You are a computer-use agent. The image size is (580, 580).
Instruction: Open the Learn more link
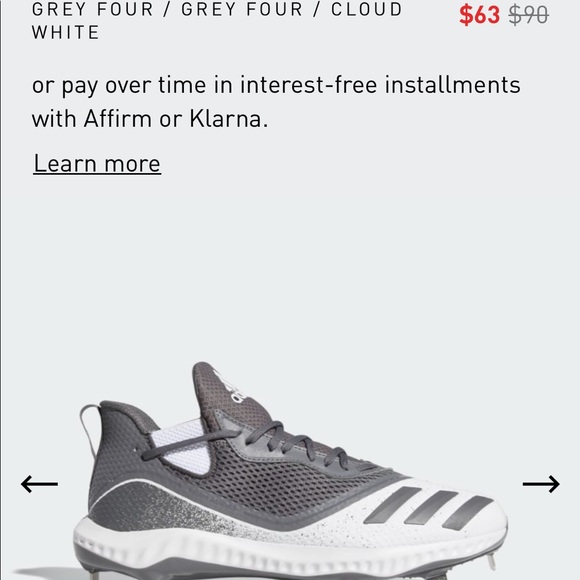pos(97,163)
